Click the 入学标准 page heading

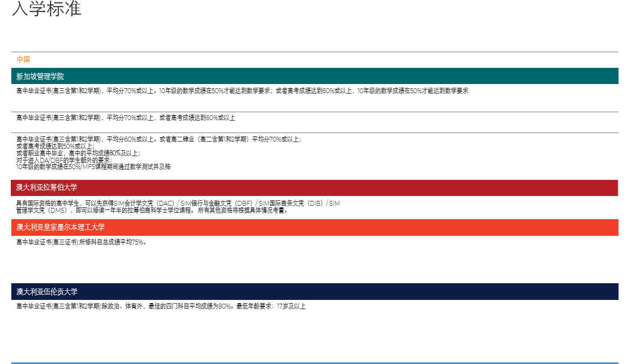point(47,8)
